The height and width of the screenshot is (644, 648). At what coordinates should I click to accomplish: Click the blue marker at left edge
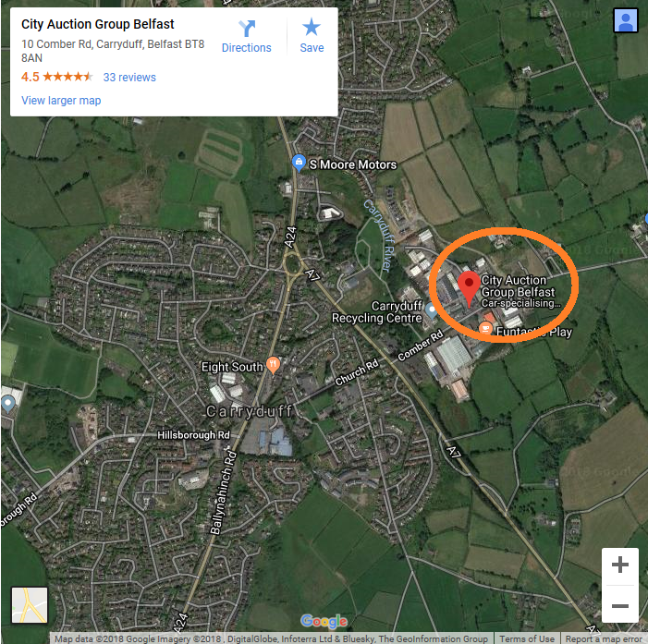pos(7,404)
